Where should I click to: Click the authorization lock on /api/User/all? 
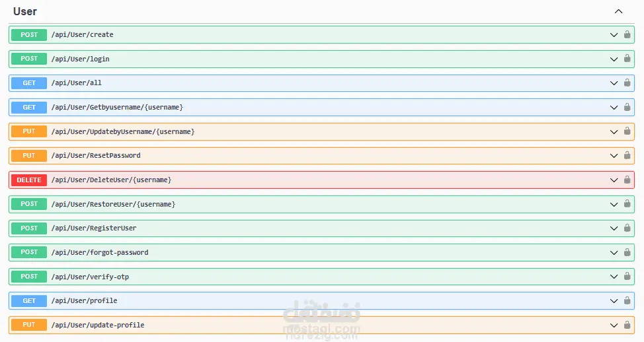(x=627, y=83)
